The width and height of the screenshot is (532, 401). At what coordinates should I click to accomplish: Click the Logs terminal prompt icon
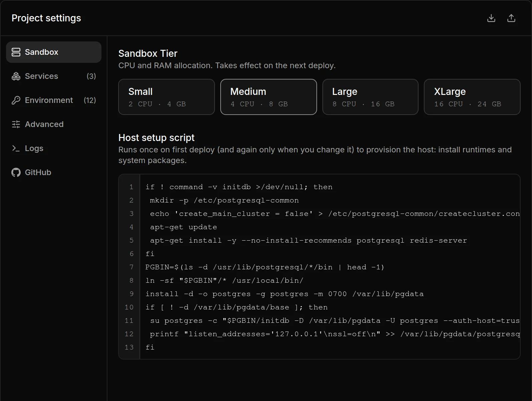click(x=16, y=148)
